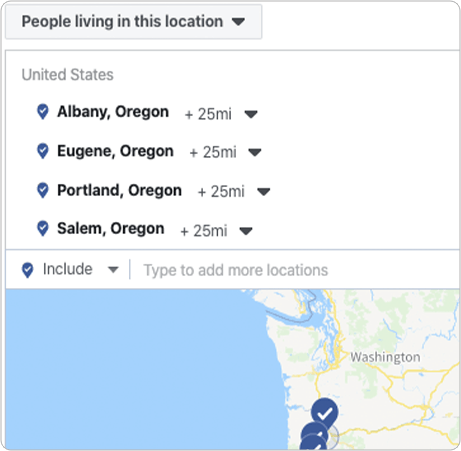Image resolution: width=461 pixels, height=451 pixels.
Task: Expand Albany radius dropdown arrow
Action: click(251, 114)
